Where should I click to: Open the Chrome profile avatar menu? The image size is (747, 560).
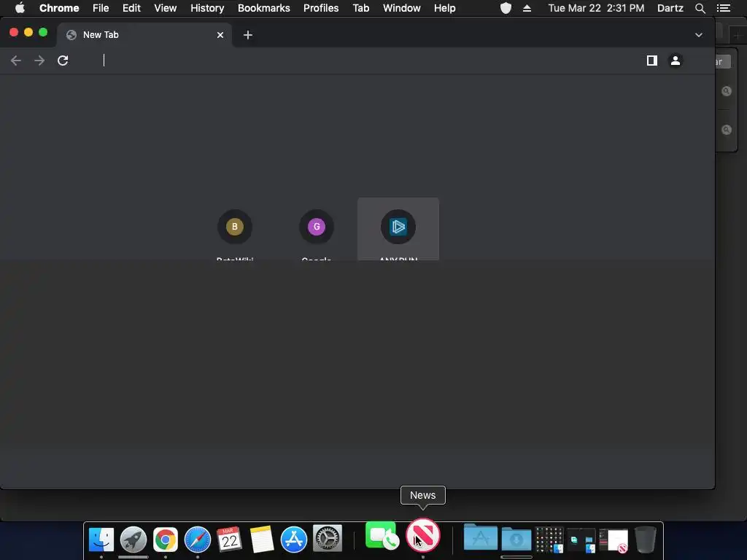tap(676, 61)
